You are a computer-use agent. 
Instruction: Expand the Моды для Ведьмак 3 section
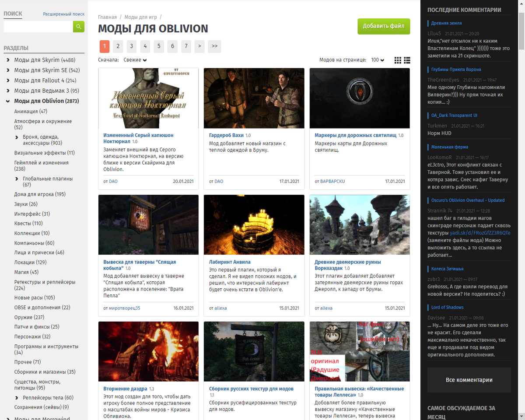click(x=8, y=91)
